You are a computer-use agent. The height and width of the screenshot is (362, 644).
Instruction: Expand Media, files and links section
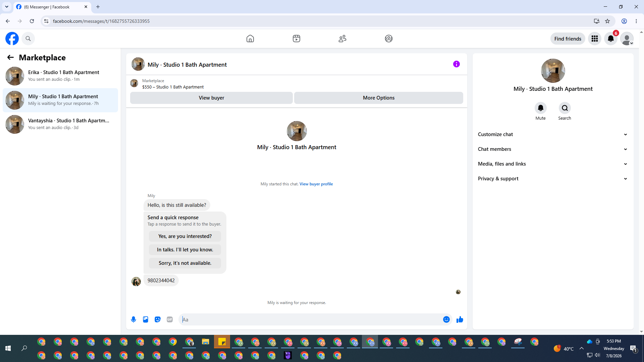[553, 164]
